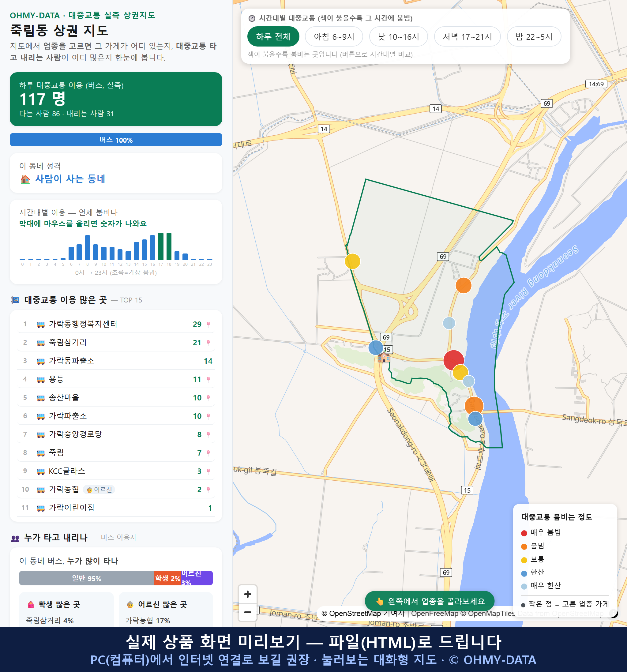Screen dimensions: 627x672
Task: Select the 가락동파출소 stop row
Action: click(116, 361)
